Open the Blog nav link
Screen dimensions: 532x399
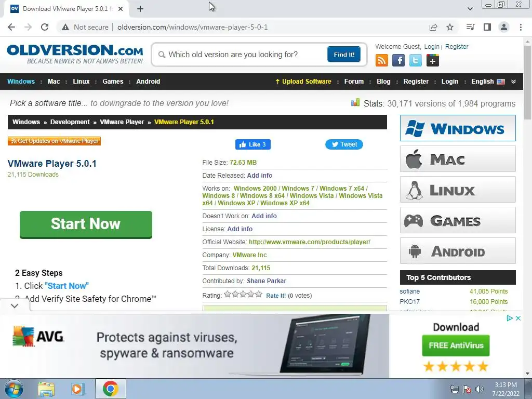[x=383, y=82]
